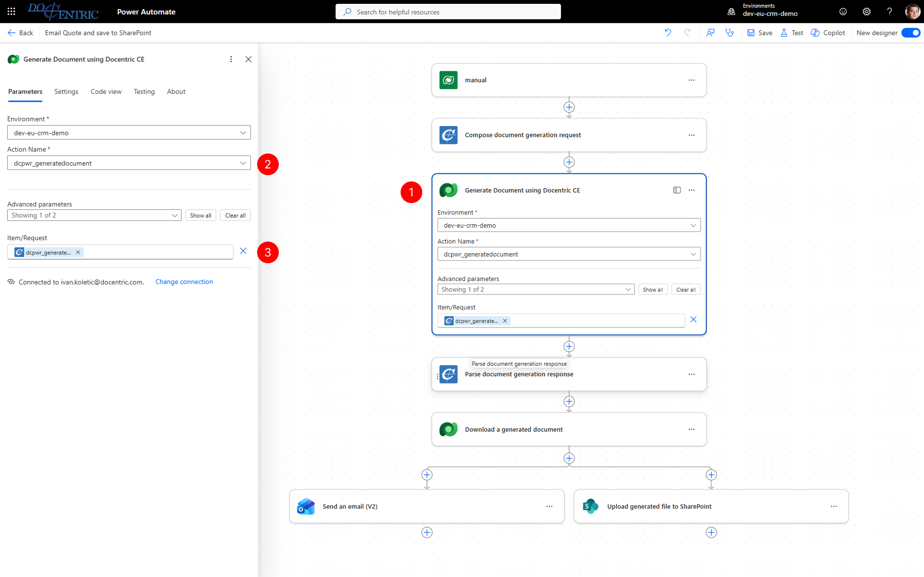This screenshot has height=577, width=924.
Task: Switch to the Settings tab
Action: click(x=66, y=91)
